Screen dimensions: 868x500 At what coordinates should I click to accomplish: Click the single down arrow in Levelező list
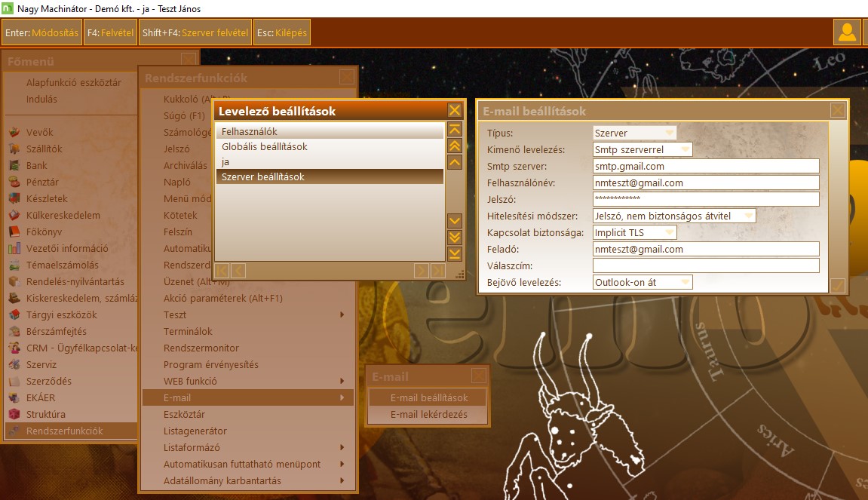click(455, 221)
